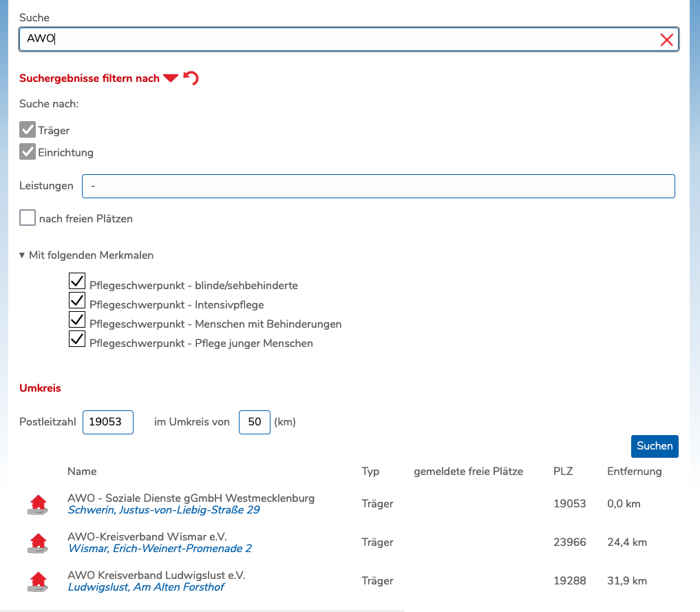Uncheck Pflegeschwerpunkt Intensivpflege
Screen dimensions: 700x612
point(77,301)
